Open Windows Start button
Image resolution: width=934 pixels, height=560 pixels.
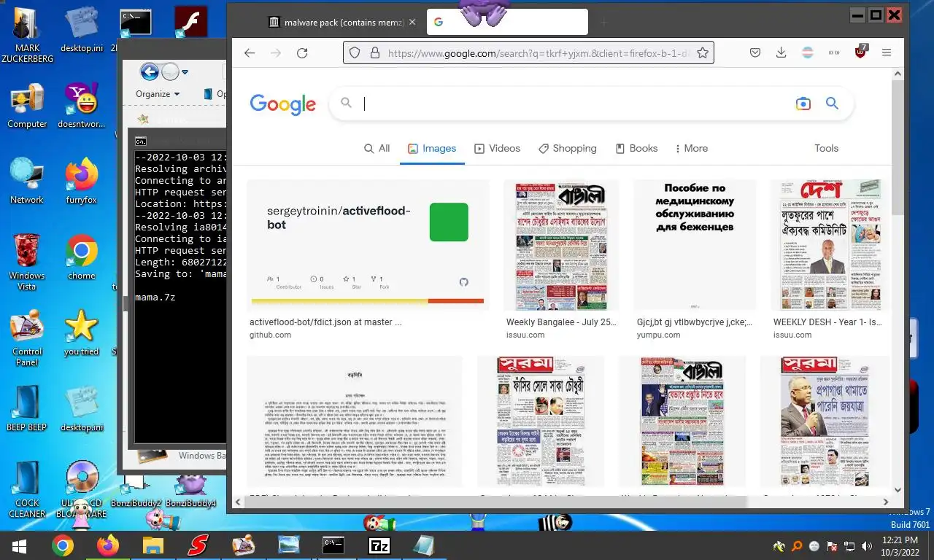click(20, 545)
